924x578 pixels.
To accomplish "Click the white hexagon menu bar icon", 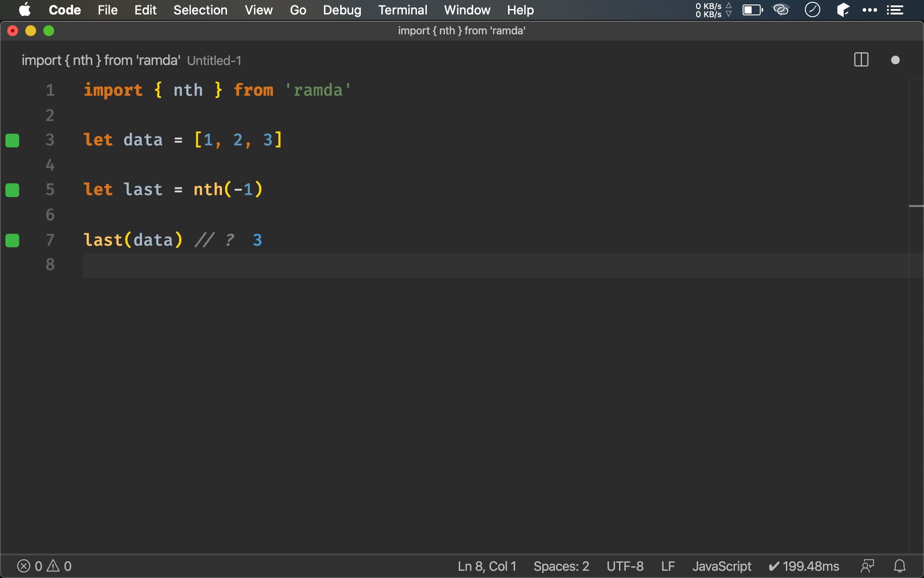I will [842, 9].
